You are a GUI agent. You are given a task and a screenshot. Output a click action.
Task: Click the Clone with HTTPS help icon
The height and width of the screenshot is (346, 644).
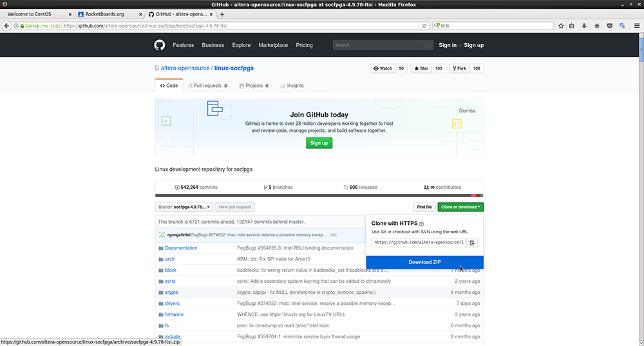421,224
